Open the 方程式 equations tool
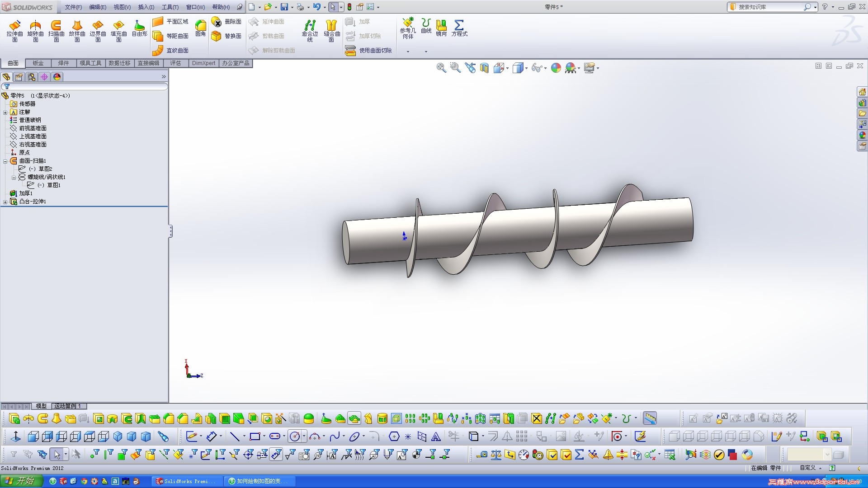 459,28
